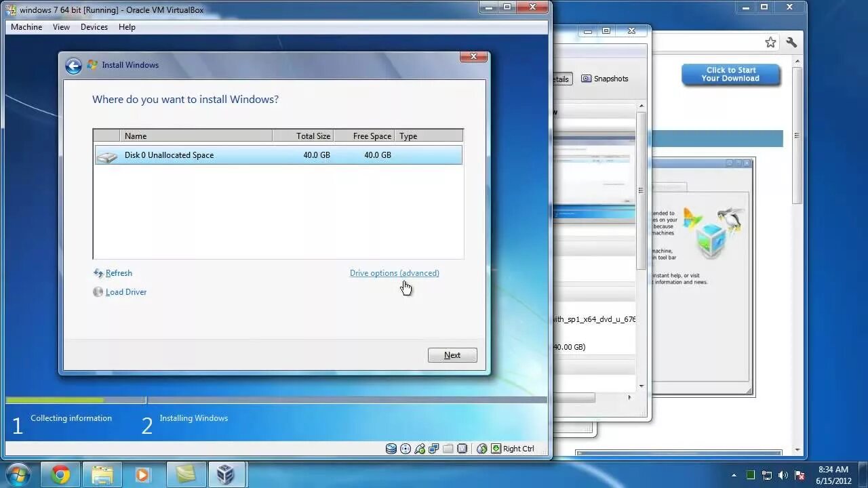Open the Machine menu
This screenshot has width=868, height=488.
pyautogui.click(x=26, y=27)
